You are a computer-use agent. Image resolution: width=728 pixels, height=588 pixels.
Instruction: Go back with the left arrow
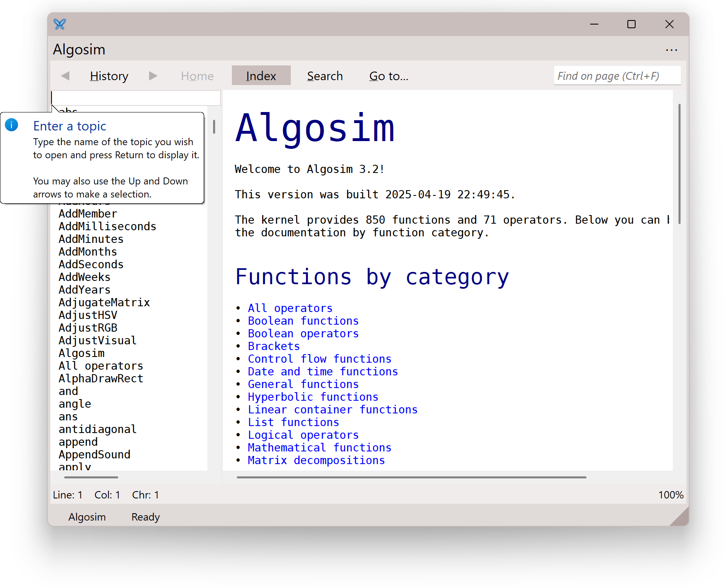65,76
